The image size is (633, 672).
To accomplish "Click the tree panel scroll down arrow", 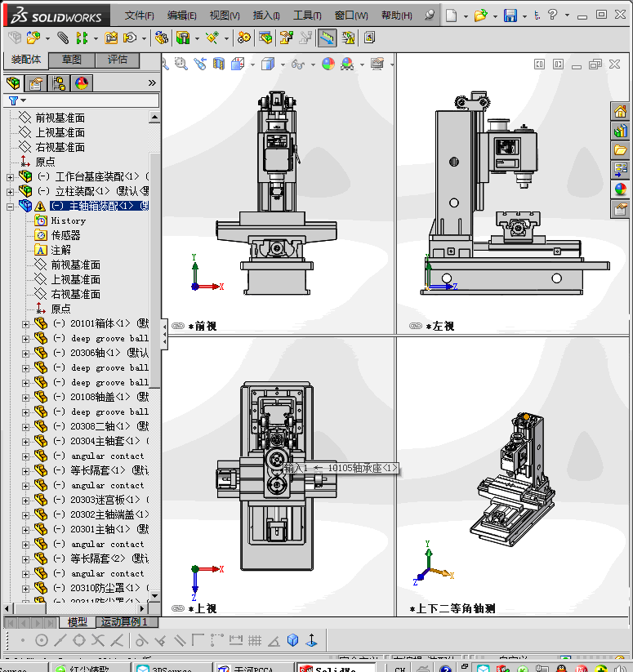I will pyautogui.click(x=154, y=596).
